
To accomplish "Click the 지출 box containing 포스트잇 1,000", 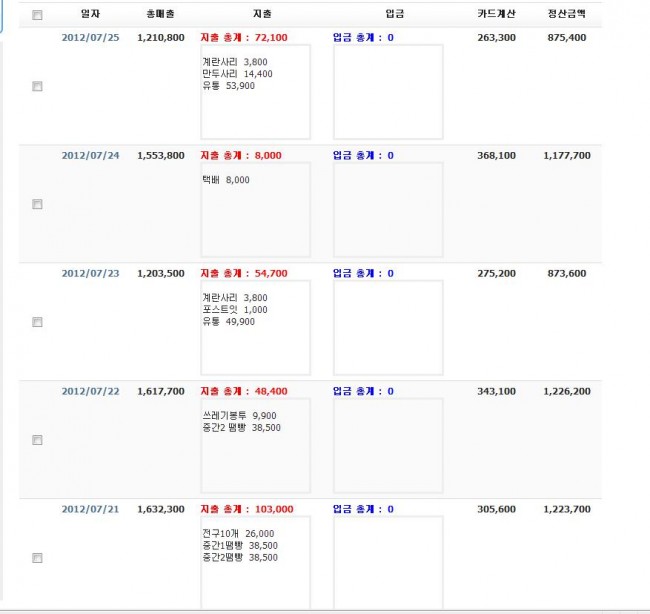I will 255,328.
